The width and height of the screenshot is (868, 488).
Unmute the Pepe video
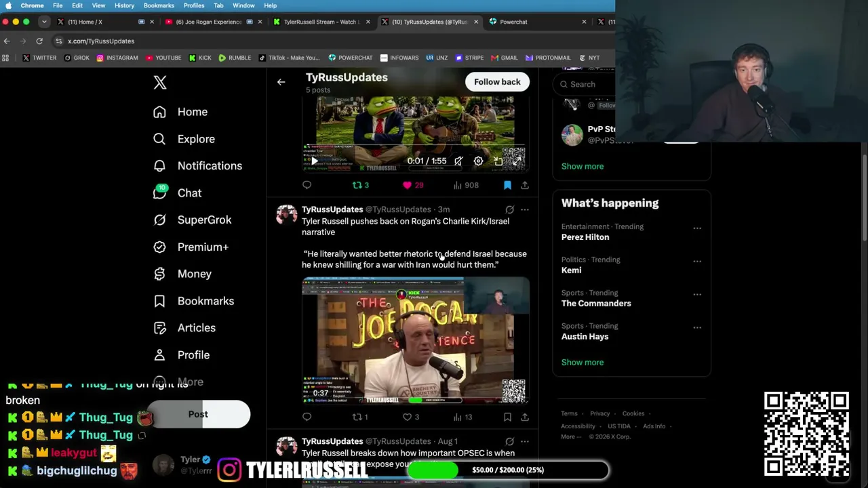[x=458, y=161]
